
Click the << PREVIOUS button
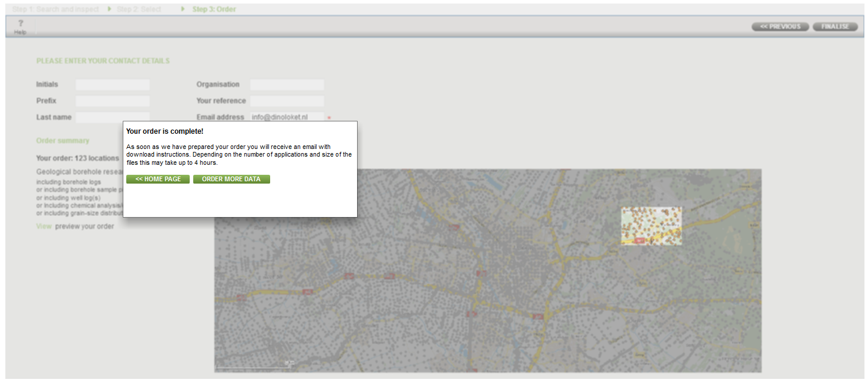tap(780, 27)
